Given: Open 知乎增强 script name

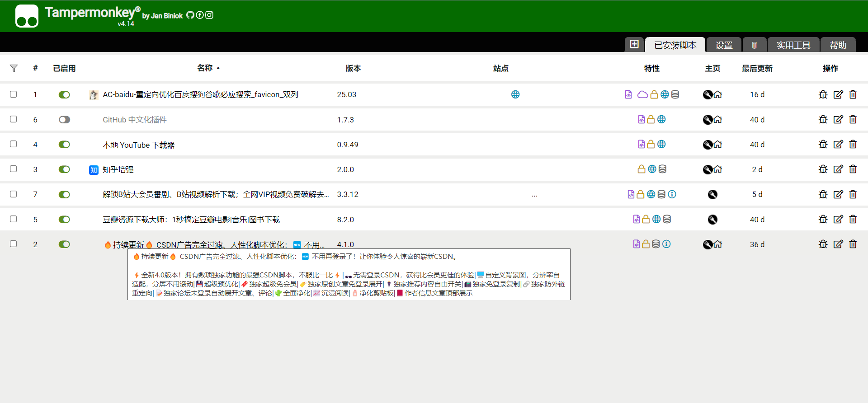Looking at the screenshot, I should (118, 169).
